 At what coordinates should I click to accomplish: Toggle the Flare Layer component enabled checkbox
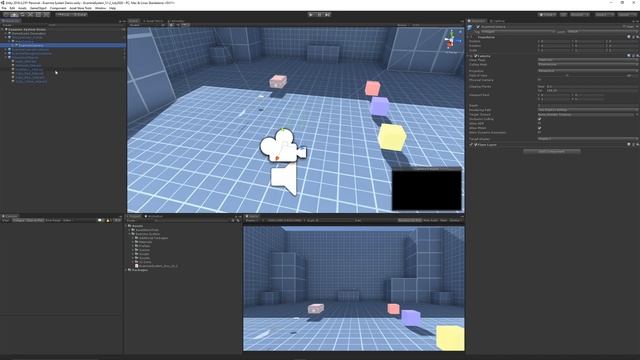[x=476, y=144]
